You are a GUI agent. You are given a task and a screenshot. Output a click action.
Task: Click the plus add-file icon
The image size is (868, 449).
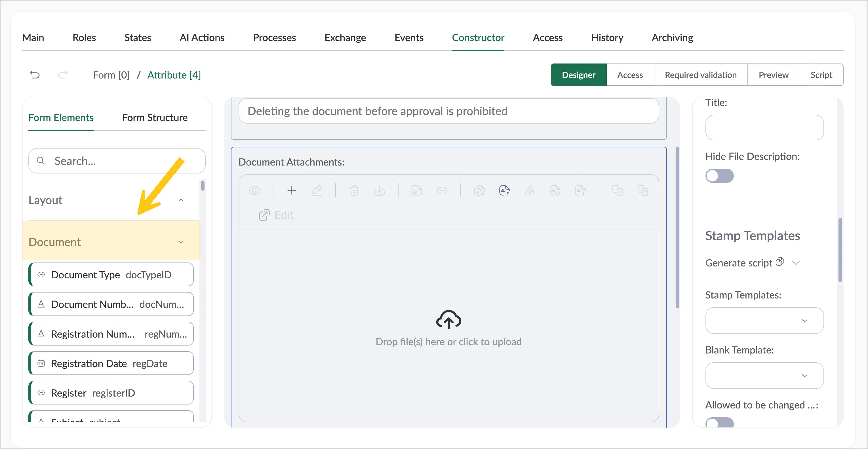click(x=292, y=191)
